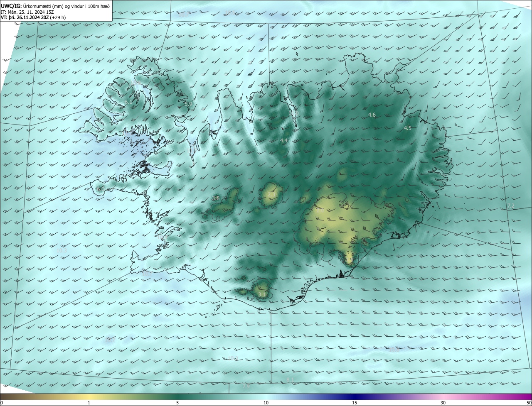Click the 3.9 value label in northwest
Image resolution: width=532 pixels, height=406 pixels.
[189, 104]
